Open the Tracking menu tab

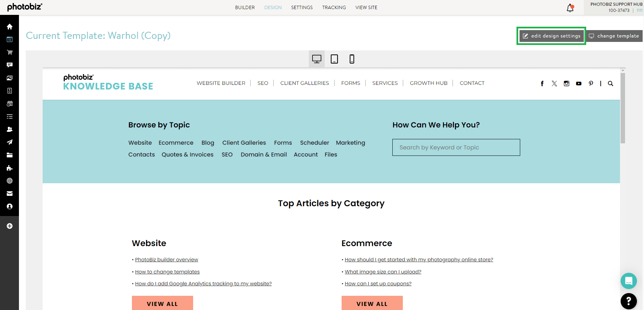(x=334, y=7)
